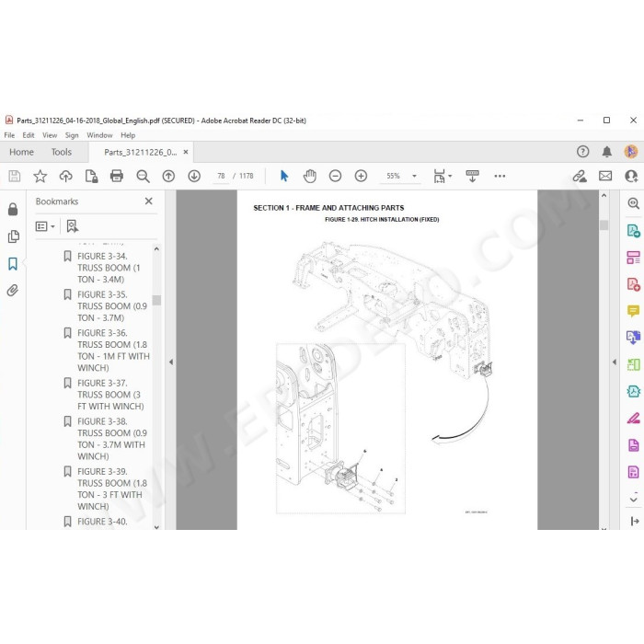Open bookmark FIGURE 3-38 TRUSS BOOM
644x644 pixels.
pyautogui.click(x=111, y=439)
